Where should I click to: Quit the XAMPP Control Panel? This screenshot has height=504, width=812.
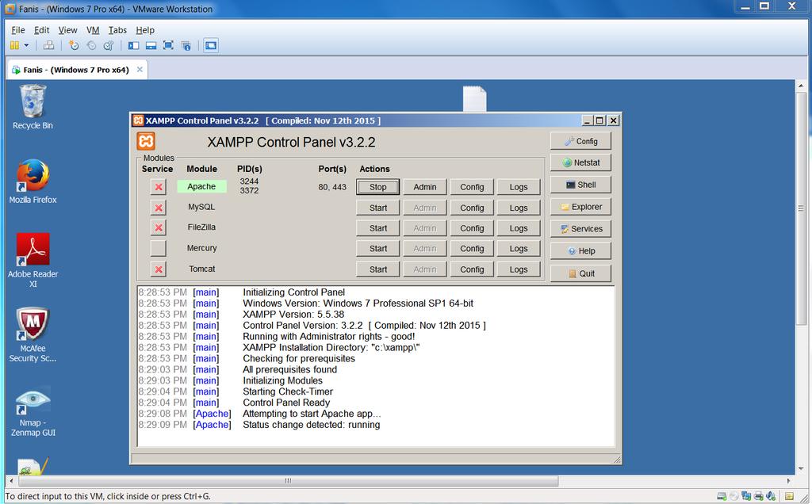(x=580, y=273)
